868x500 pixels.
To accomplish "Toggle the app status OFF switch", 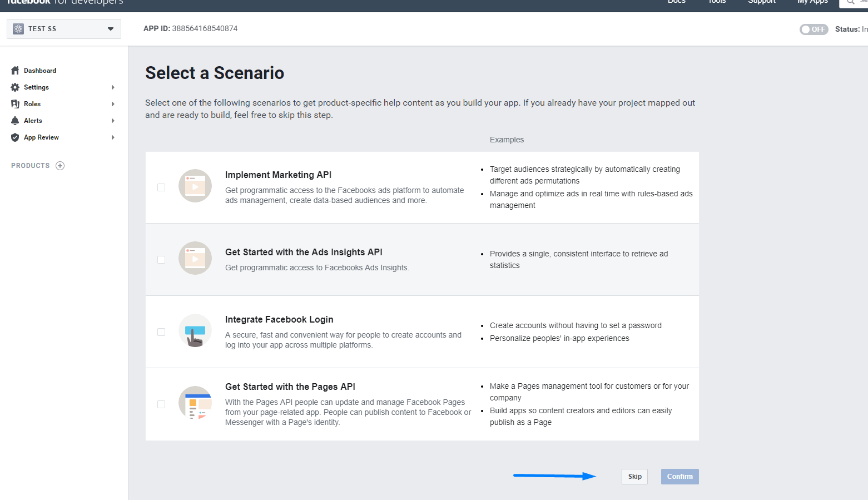I will click(x=814, y=29).
